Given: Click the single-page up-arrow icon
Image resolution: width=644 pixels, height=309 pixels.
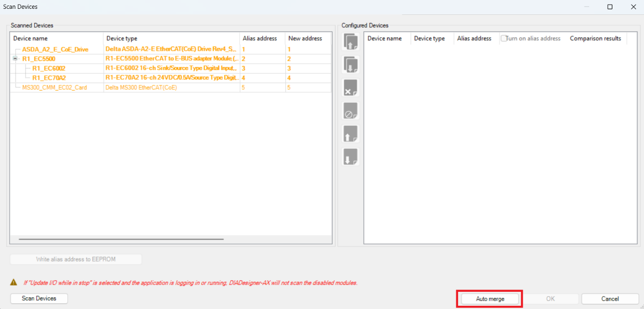Looking at the screenshot, I should [350, 134].
